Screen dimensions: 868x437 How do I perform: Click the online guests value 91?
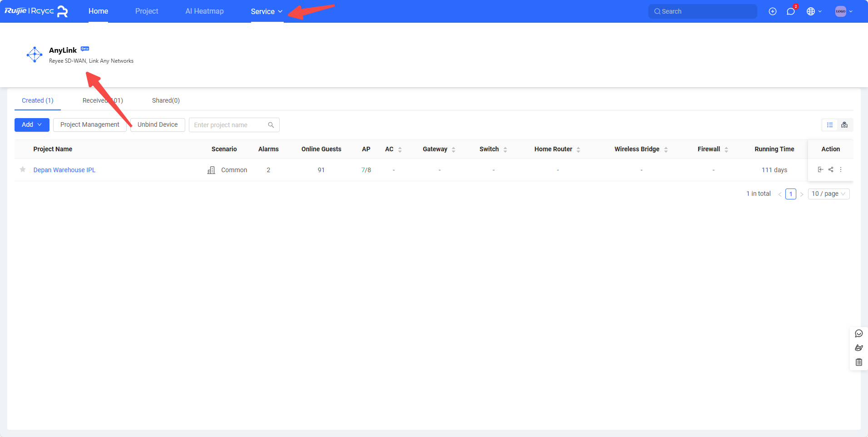(x=321, y=170)
